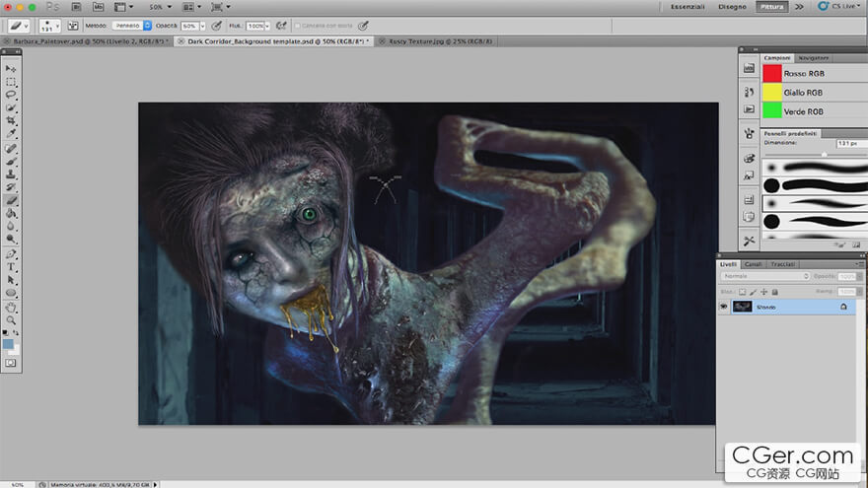
Task: Open the Flusso slider dropdown arrow
Action: [267, 26]
